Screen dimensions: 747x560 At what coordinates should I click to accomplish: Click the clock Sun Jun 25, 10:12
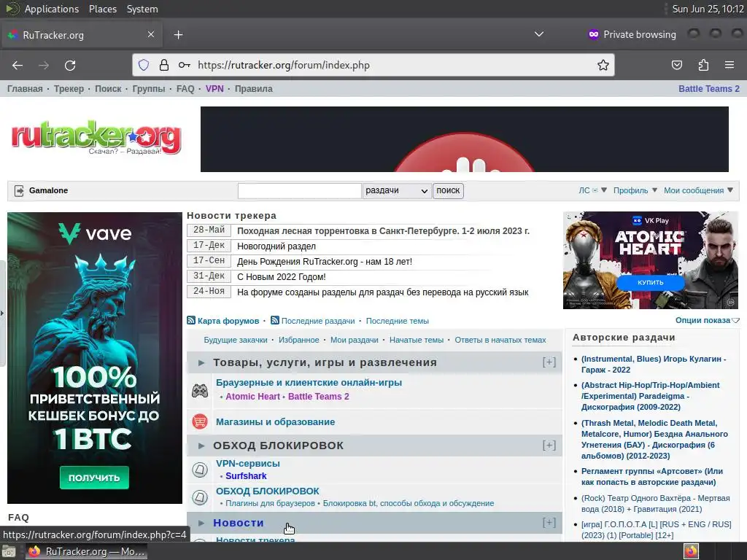708,9
